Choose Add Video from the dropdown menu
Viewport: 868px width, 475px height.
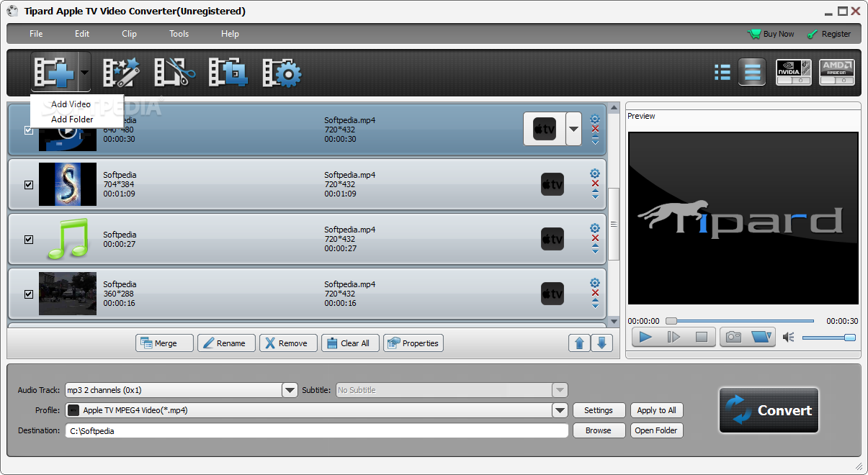[x=71, y=104]
